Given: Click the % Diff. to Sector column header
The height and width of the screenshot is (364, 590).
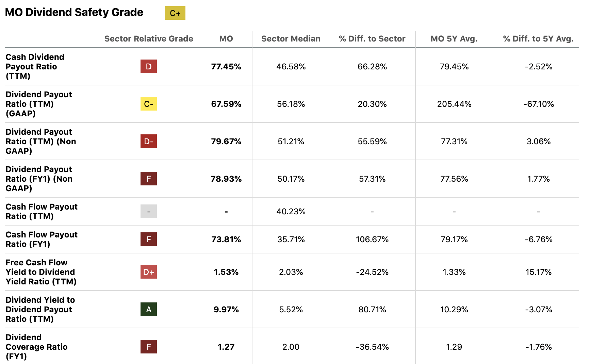Looking at the screenshot, I should point(372,39).
